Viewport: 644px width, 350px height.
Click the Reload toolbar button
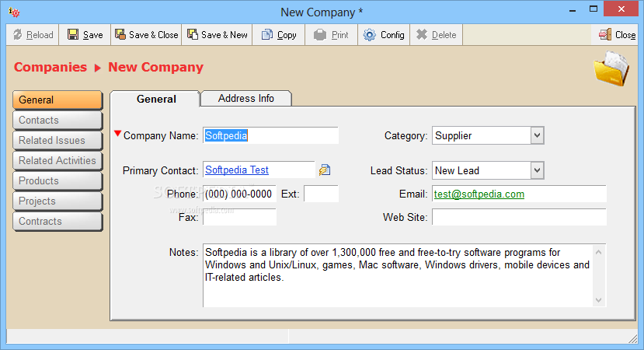(33, 35)
